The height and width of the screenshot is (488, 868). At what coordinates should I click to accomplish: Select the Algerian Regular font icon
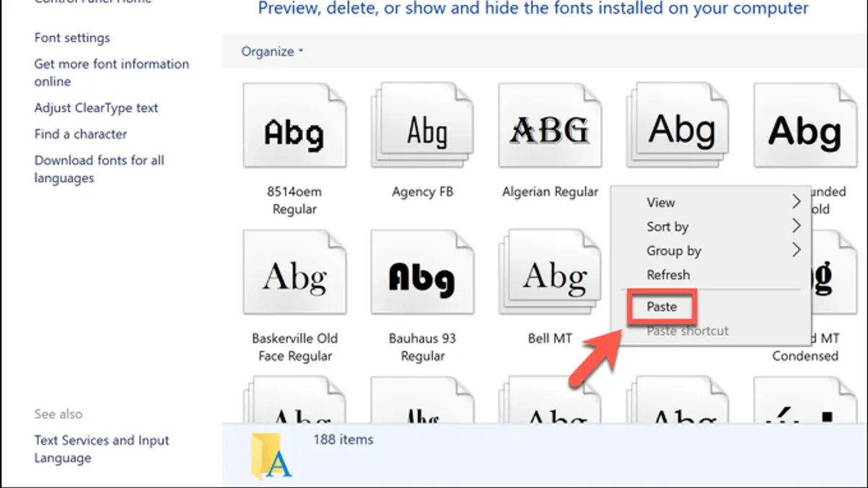(550, 127)
